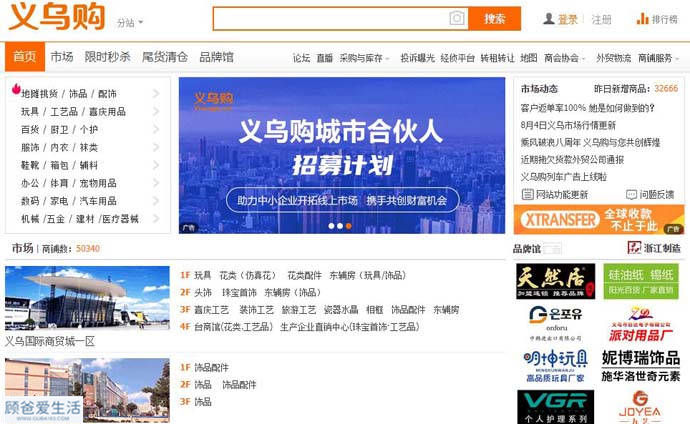690x424 pixels.
Task: Expand 办公 / 体育 / 宠物用品 arrow
Action: tap(156, 183)
